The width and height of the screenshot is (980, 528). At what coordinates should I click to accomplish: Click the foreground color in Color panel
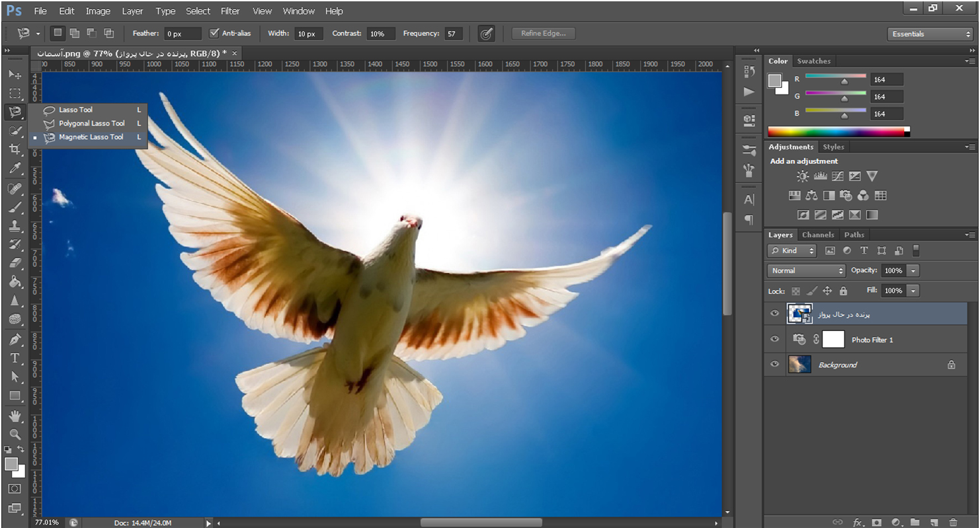point(774,80)
